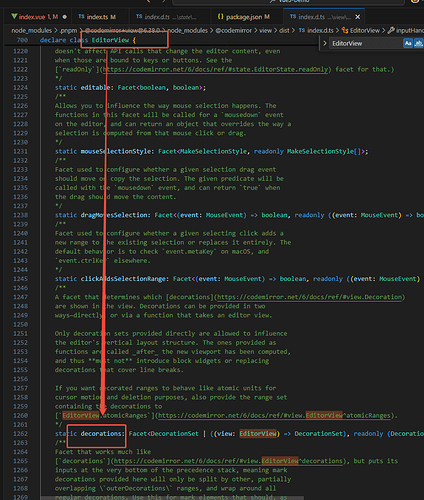Image resolution: width=424 pixels, height=500 pixels.
Task: Click the horizontal scrollbar at editor bottom
Action: tap(172, 498)
